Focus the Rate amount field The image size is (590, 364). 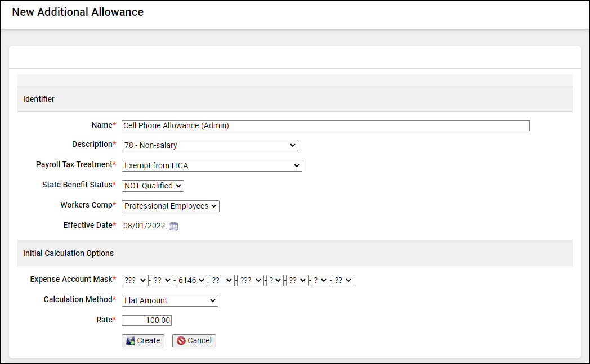tap(146, 320)
